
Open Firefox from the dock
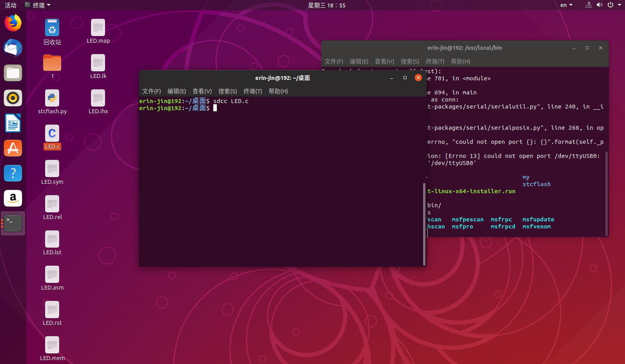click(x=13, y=23)
